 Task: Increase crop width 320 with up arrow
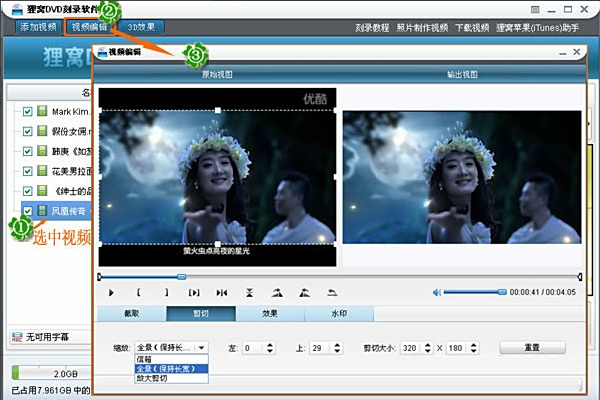(428, 345)
